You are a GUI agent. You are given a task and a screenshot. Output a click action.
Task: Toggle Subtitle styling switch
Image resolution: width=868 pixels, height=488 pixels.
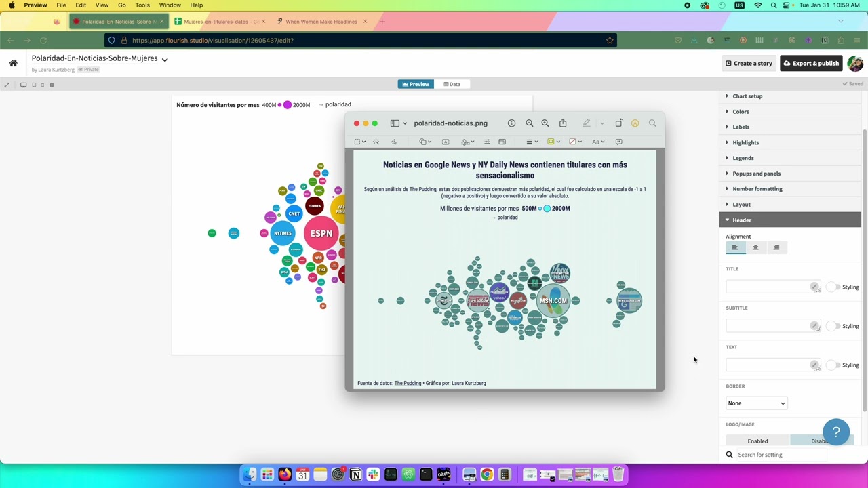(x=833, y=326)
